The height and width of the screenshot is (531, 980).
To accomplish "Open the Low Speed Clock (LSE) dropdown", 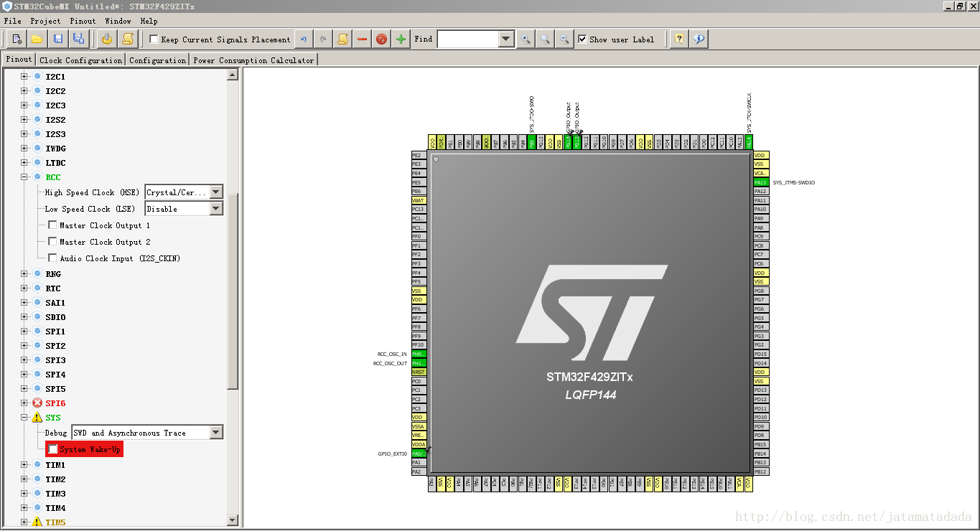I will tap(216, 209).
